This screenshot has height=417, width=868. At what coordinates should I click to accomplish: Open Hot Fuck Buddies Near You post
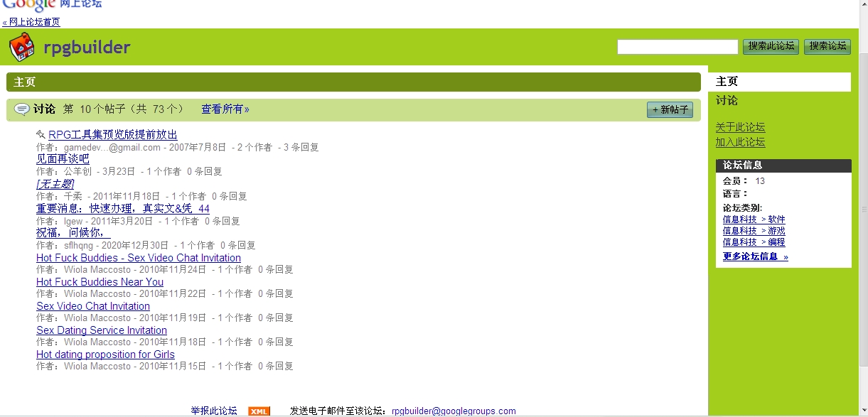coord(100,282)
